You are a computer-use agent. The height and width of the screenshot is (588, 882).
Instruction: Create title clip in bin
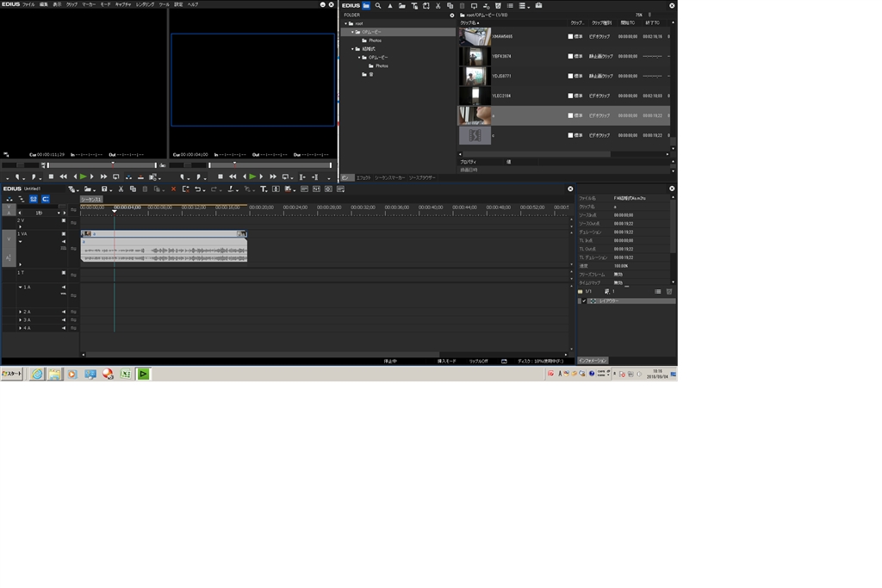414,6
